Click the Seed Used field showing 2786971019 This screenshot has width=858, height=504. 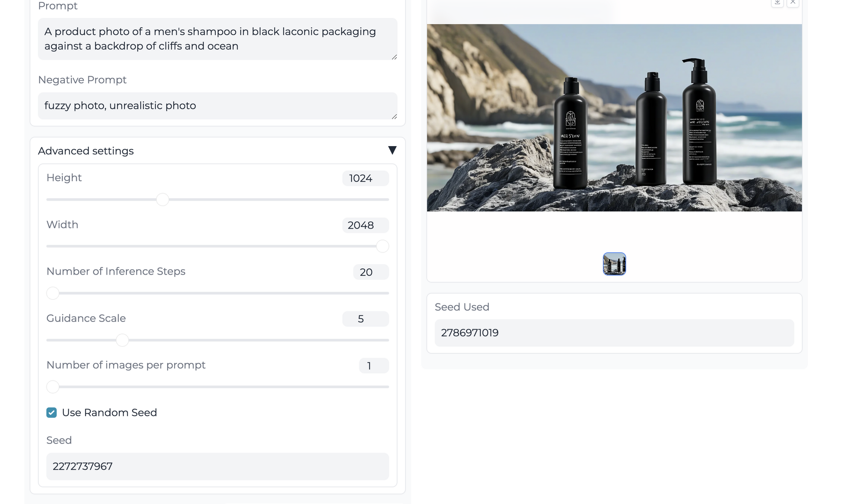click(614, 333)
